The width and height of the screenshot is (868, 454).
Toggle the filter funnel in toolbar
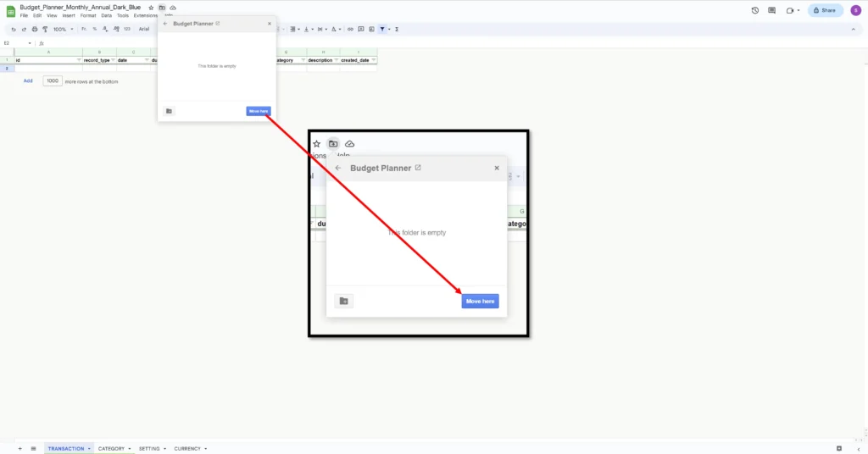pyautogui.click(x=382, y=29)
